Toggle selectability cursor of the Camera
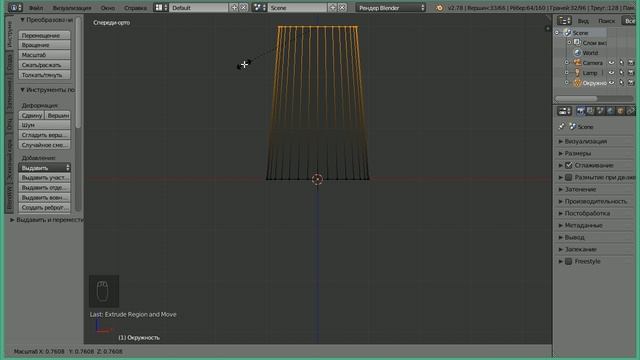 [x=621, y=62]
